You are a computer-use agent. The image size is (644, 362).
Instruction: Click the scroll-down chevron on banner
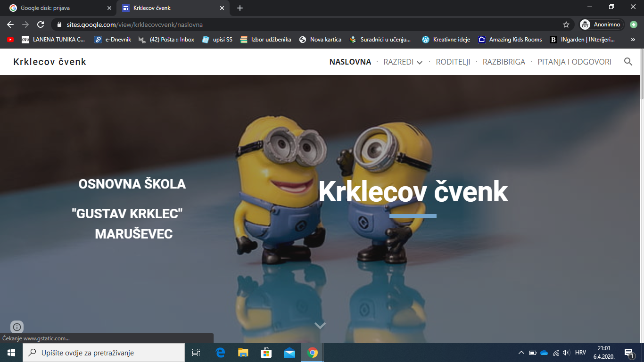pos(320,325)
